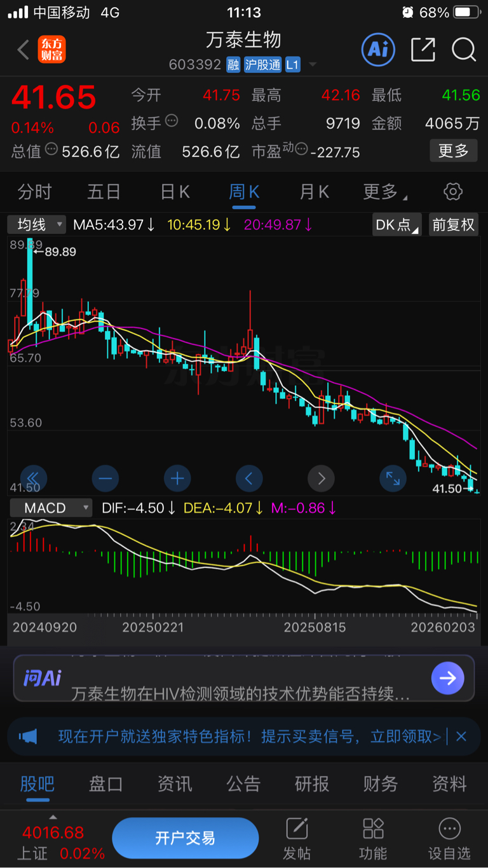488x868 pixels.
Task: Tap the 20:49.87 moving average label
Action: click(279, 224)
